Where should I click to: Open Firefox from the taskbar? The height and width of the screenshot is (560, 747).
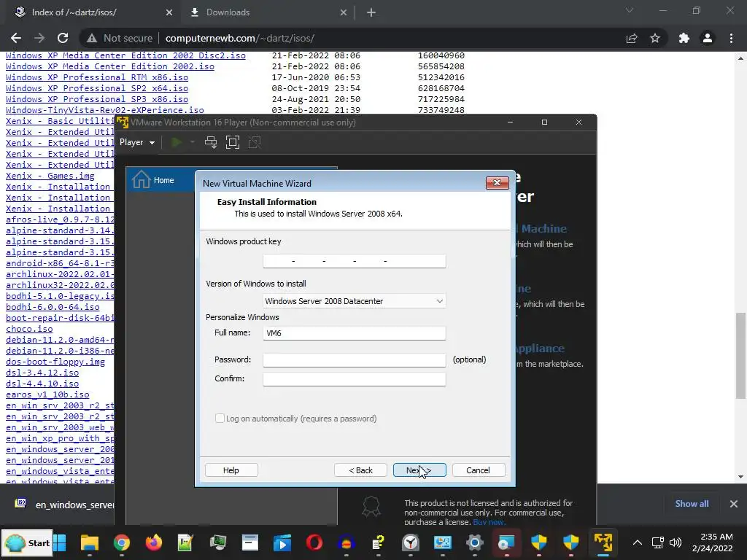coord(153,542)
